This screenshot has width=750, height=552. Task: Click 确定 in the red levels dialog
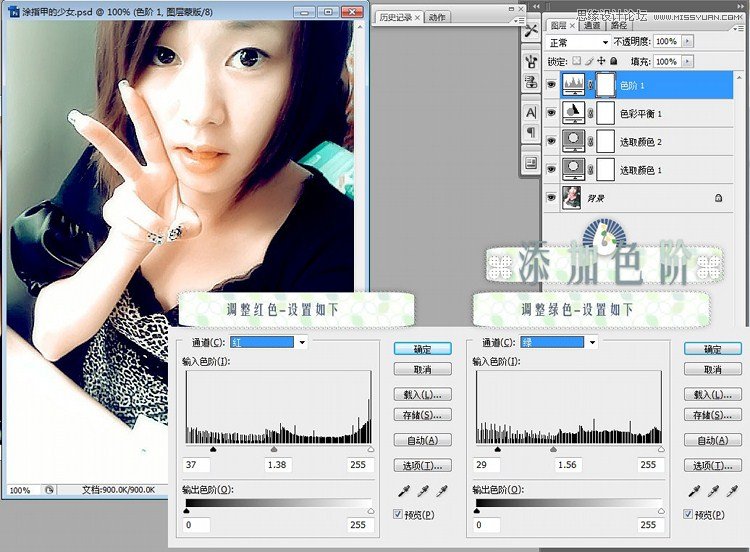tap(422, 349)
